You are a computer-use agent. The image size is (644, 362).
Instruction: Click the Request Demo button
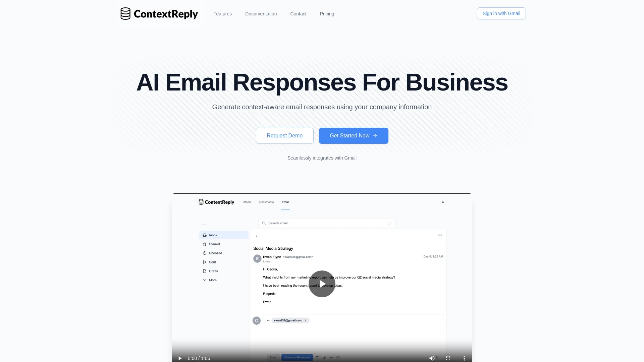(284, 135)
